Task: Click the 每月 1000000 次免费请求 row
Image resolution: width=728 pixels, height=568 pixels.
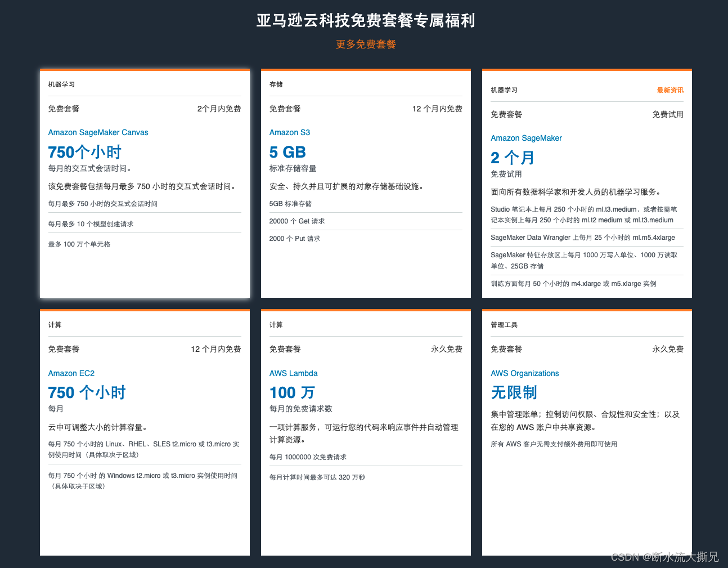Action: coord(366,457)
